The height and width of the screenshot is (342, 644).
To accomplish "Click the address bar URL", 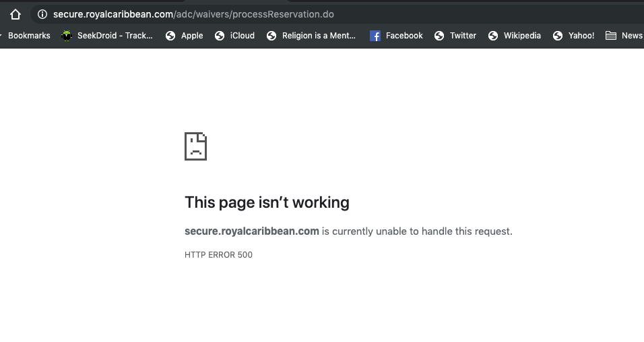I will tap(193, 14).
